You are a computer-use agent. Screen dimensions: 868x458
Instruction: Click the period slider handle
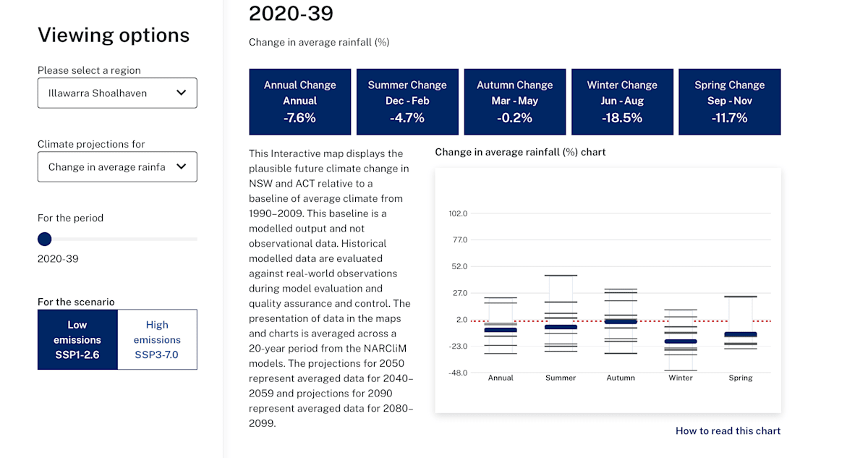44,239
